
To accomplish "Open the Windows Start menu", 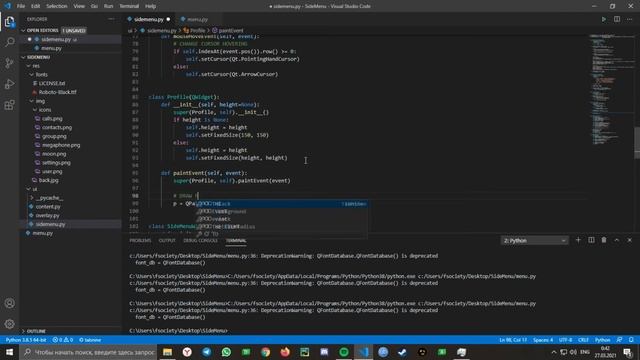I will coord(9,352).
